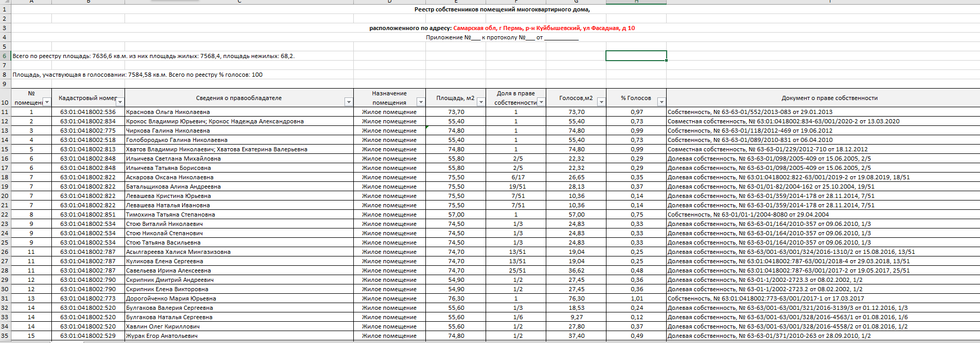The height and width of the screenshot is (343, 980).
Task: Select row header 22
Action: pyautogui.click(x=5, y=215)
